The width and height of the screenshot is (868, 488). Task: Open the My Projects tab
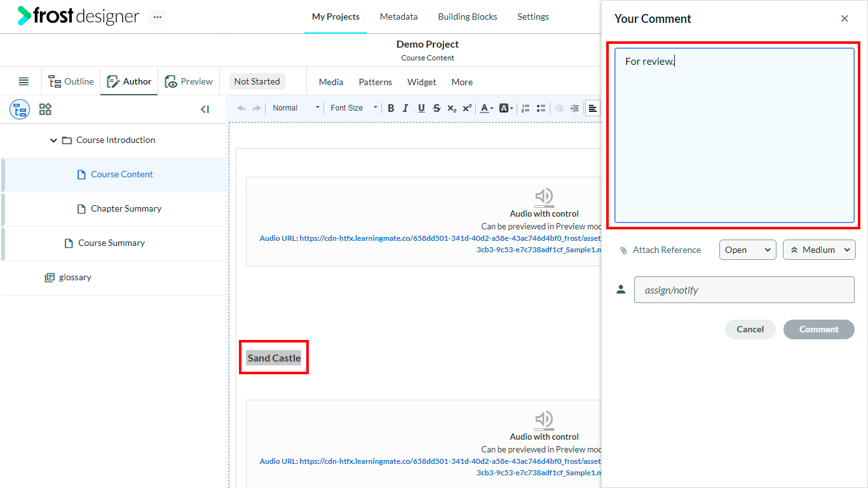tap(336, 17)
